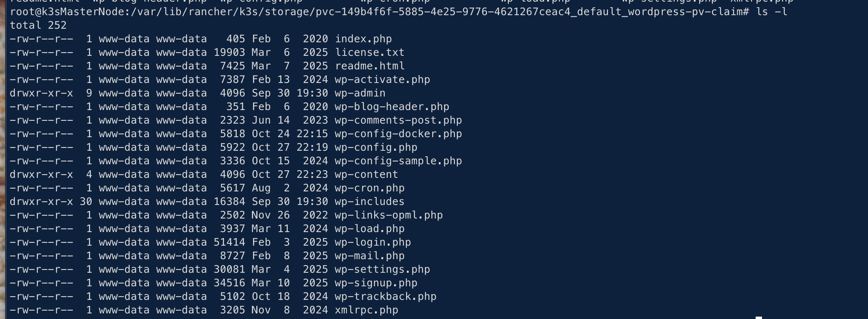The width and height of the screenshot is (868, 319).
Task: Click the license.txt filename
Action: coord(369,53)
